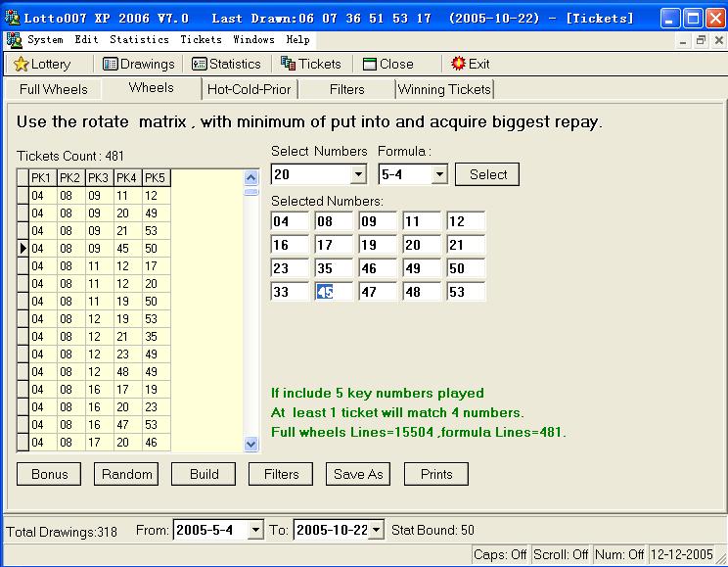The height and width of the screenshot is (567, 728).
Task: Click the Bonus button
Action: click(x=49, y=474)
